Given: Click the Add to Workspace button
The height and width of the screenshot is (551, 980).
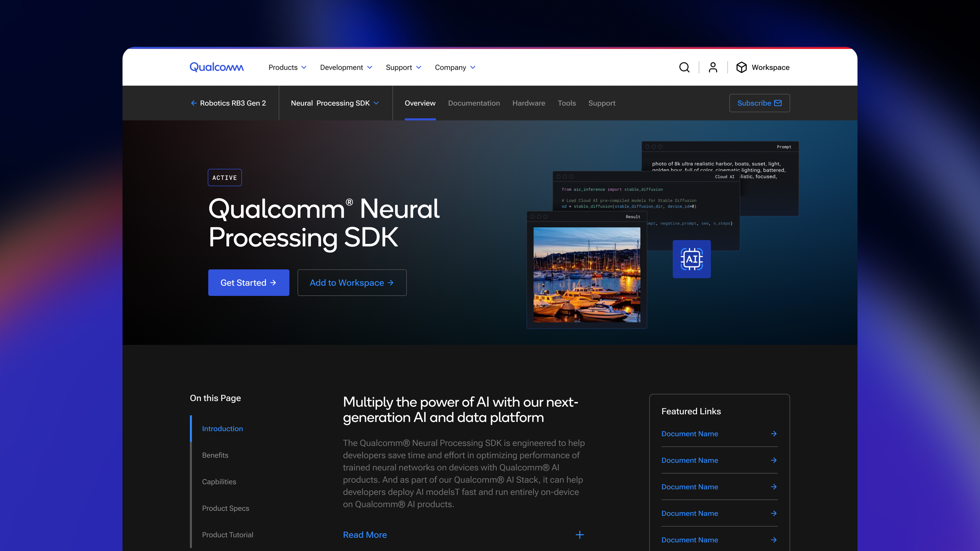Looking at the screenshot, I should [x=352, y=283].
